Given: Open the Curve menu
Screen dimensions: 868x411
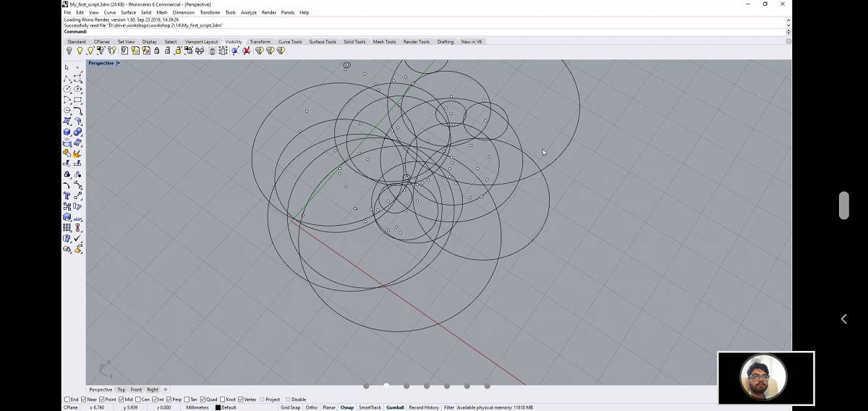Looking at the screenshot, I should point(110,12).
